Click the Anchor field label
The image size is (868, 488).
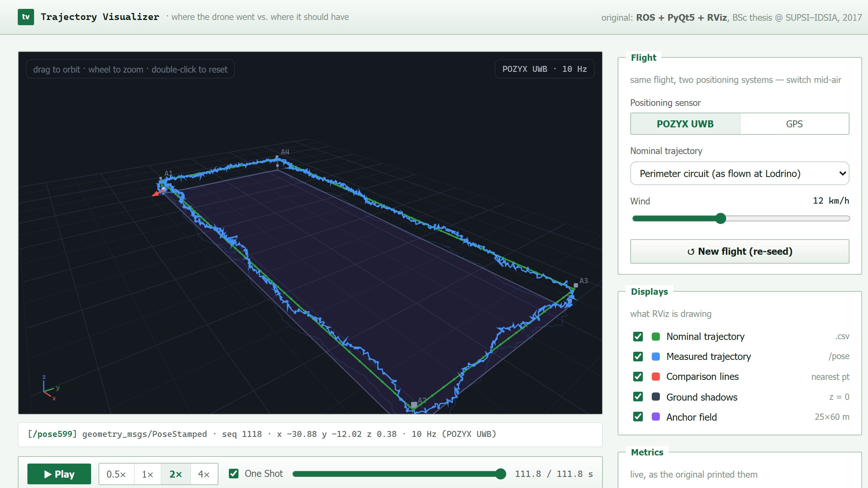pyautogui.click(x=692, y=417)
